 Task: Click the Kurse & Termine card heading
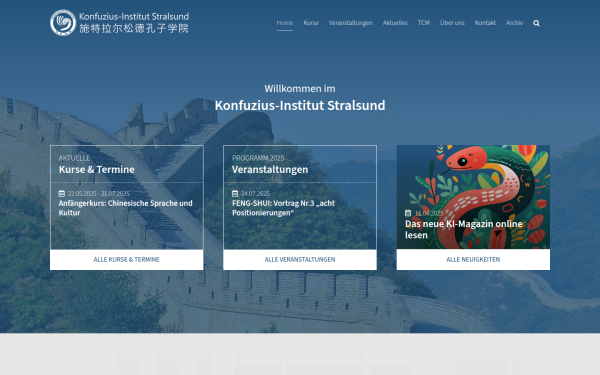coord(96,170)
